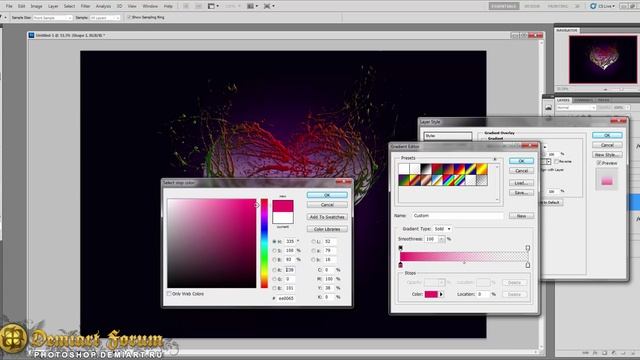Open the Smoothness value dropdown arrow
This screenshot has width=640, height=360.
[x=442, y=239]
